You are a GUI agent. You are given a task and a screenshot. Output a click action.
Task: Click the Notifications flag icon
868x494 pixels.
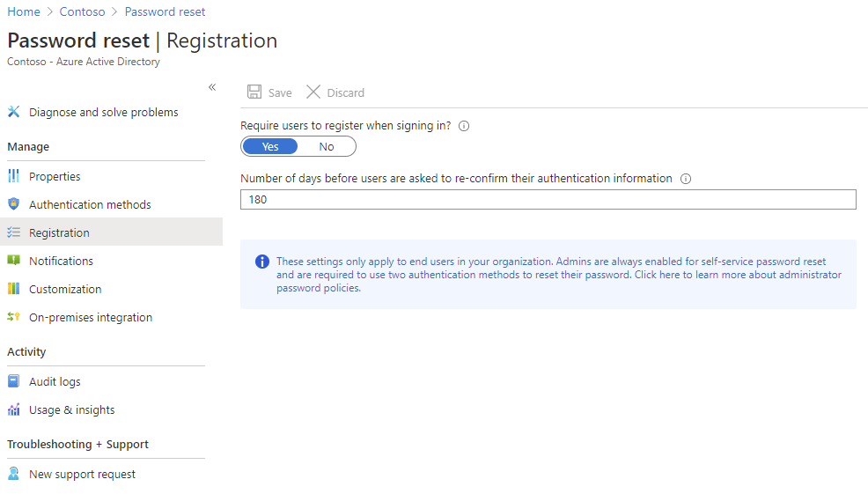(x=13, y=261)
